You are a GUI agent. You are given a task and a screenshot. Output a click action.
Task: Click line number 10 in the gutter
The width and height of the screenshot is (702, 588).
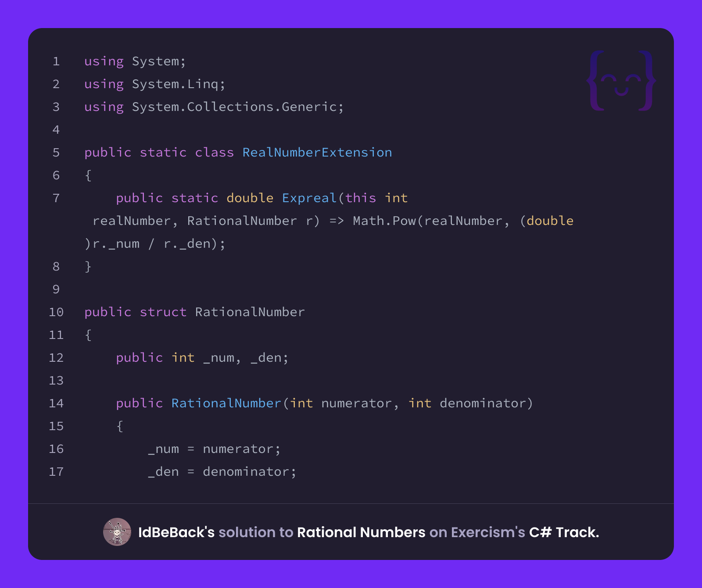56,312
